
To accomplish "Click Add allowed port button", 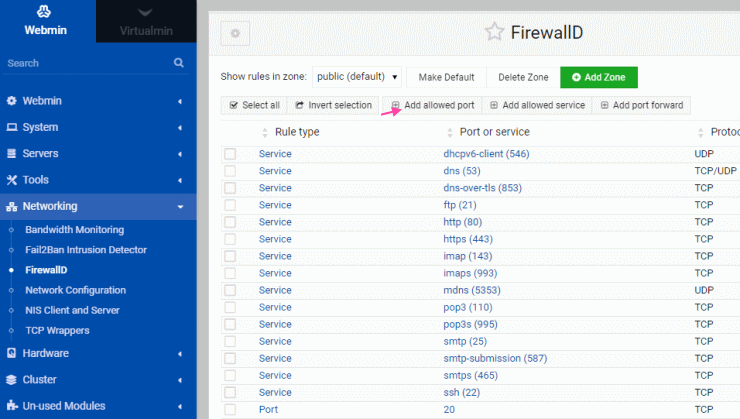I will [432, 105].
